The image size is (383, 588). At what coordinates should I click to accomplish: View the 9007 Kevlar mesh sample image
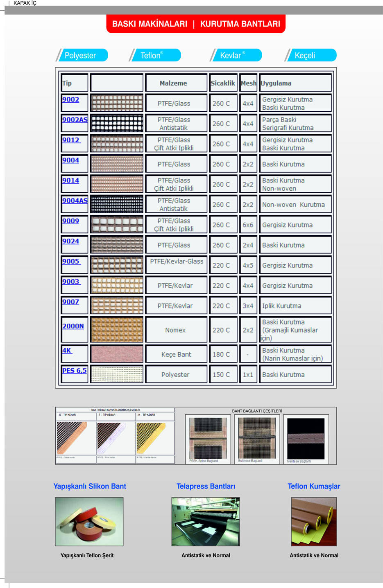pyautogui.click(x=117, y=306)
